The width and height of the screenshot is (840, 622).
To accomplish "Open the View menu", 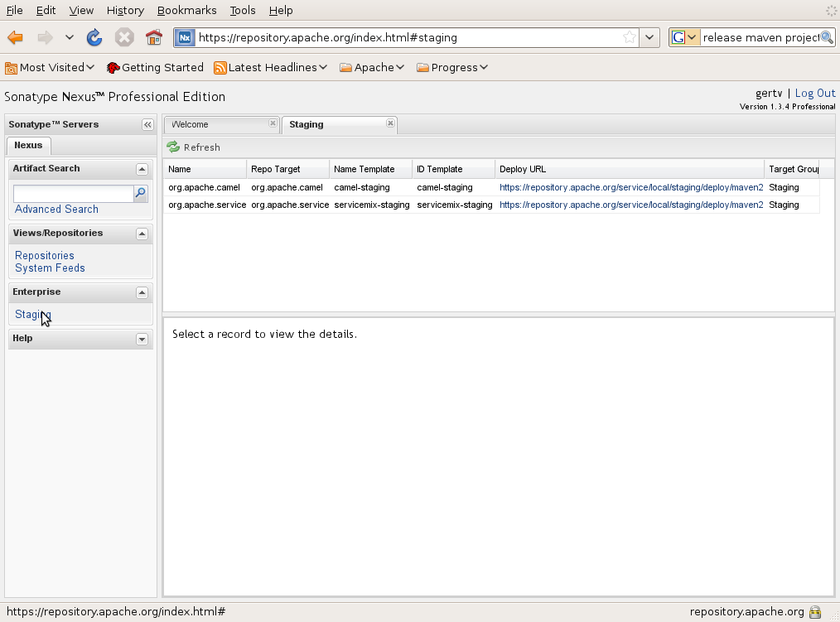I will tap(81, 10).
